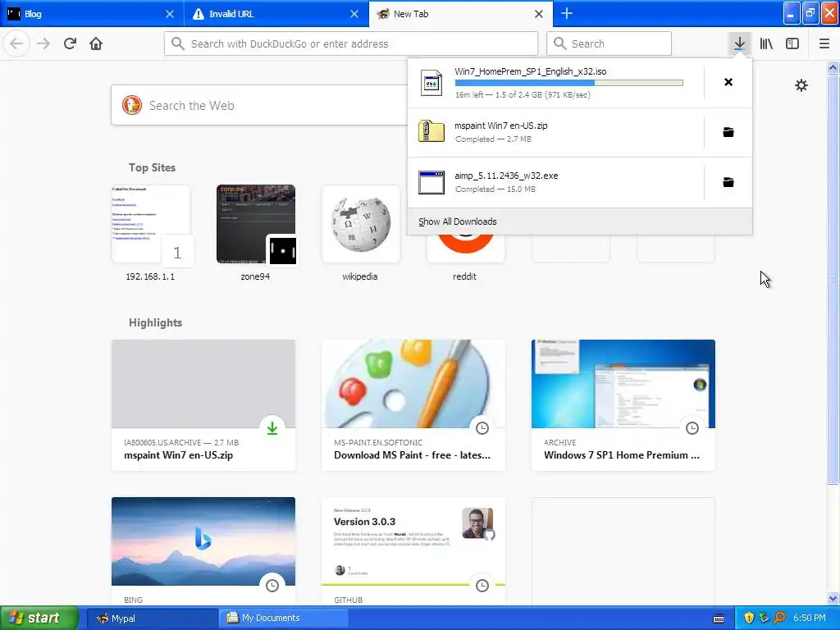This screenshot has width=840, height=630.
Task: Click the magnifier icon in the system tray
Action: coord(779,618)
